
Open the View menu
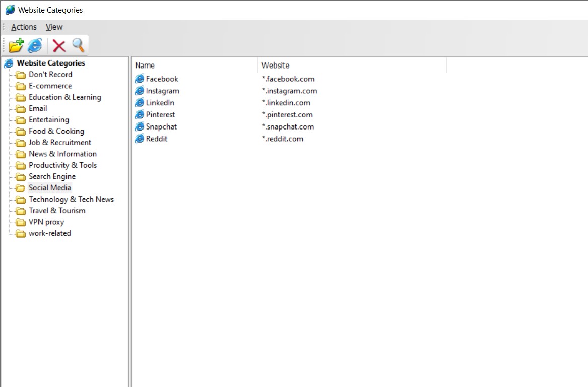pyautogui.click(x=54, y=27)
